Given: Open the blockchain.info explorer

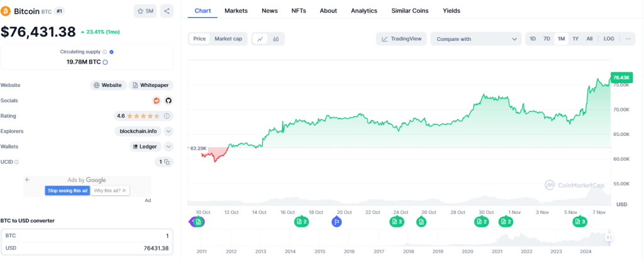Looking at the screenshot, I should pos(138,131).
